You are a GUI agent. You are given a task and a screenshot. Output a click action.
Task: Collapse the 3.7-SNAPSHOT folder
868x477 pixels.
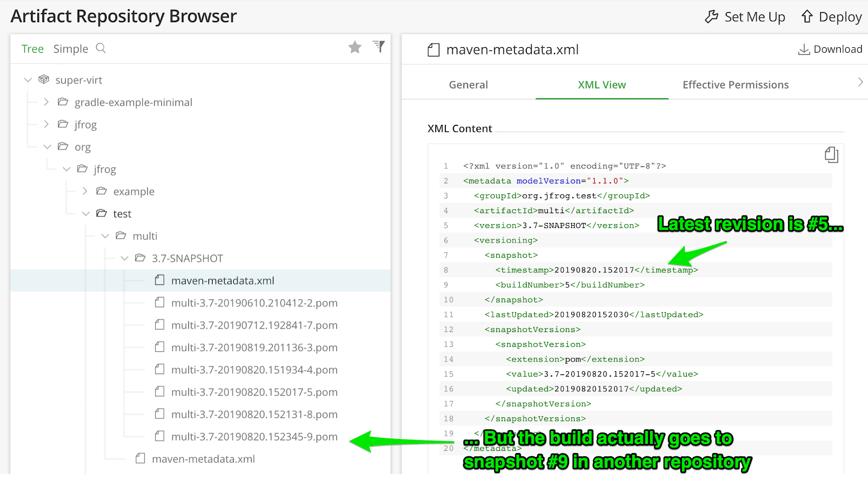(124, 258)
